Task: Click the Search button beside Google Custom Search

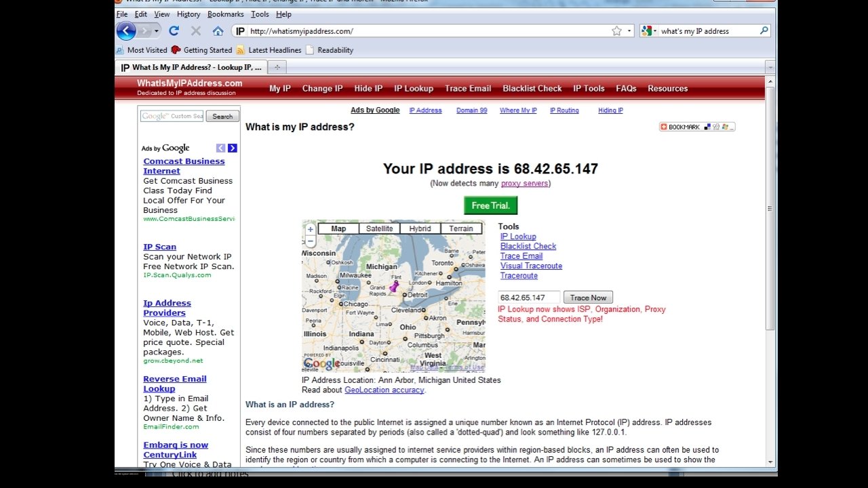Action: point(222,117)
